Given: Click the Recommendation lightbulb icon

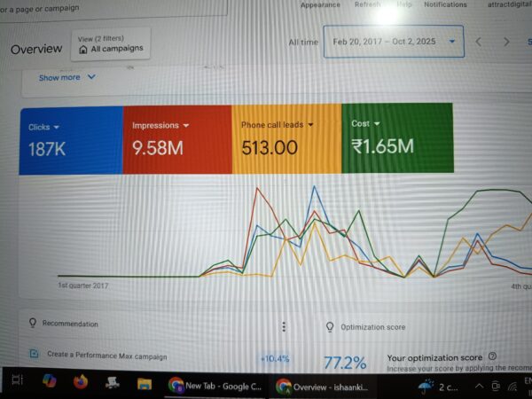Looking at the screenshot, I should point(33,324).
